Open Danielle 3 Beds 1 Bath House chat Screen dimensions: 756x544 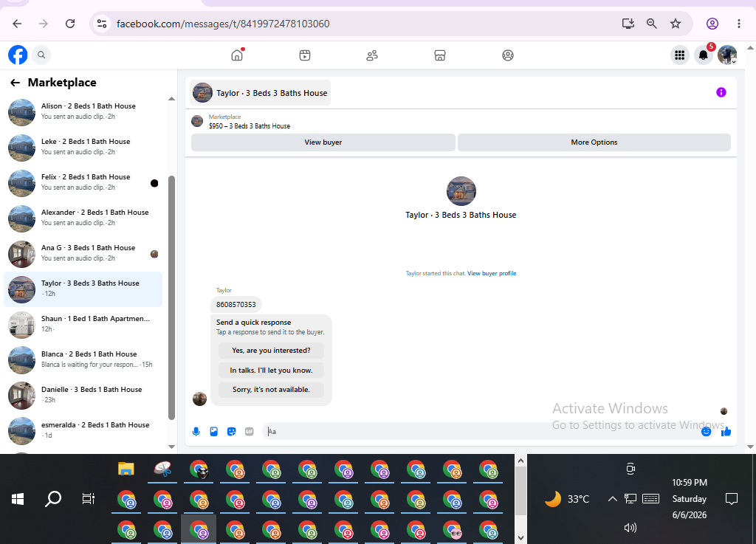click(x=83, y=396)
